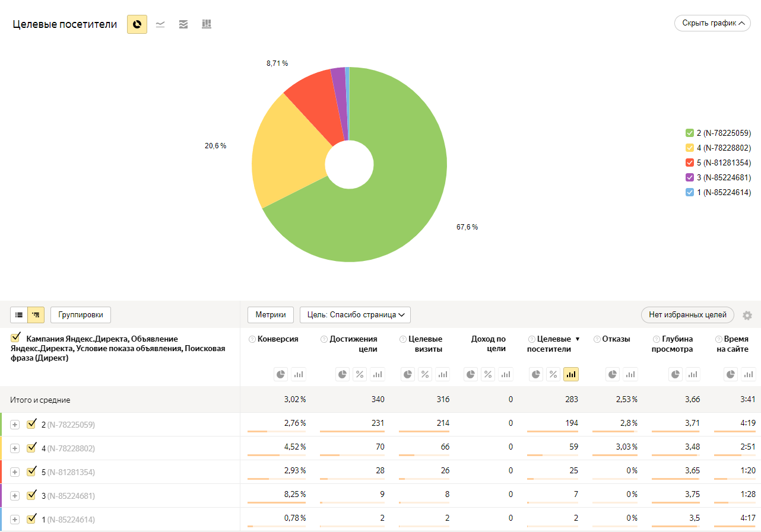Screen dimensions: 761x532
Task: Open the Метрики button
Action: pos(271,315)
